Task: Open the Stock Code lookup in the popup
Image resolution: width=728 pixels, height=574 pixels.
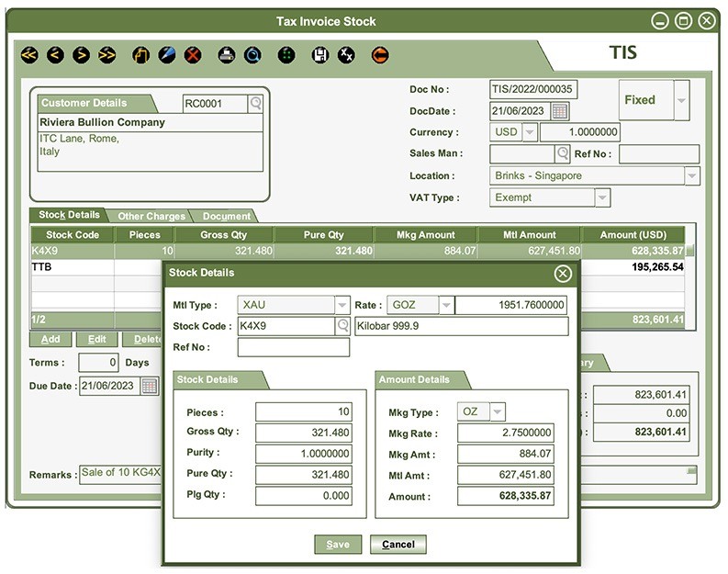Action: click(x=342, y=326)
